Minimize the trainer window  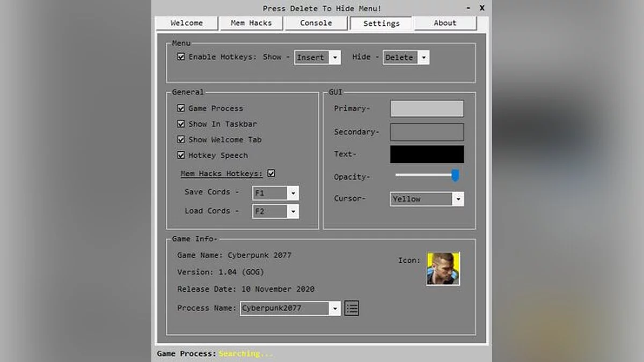tap(469, 8)
